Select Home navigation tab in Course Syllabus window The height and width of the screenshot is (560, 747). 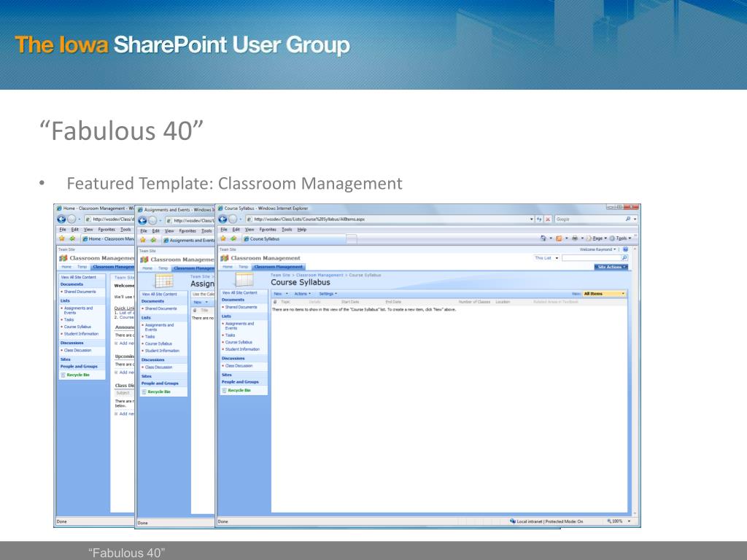(228, 267)
